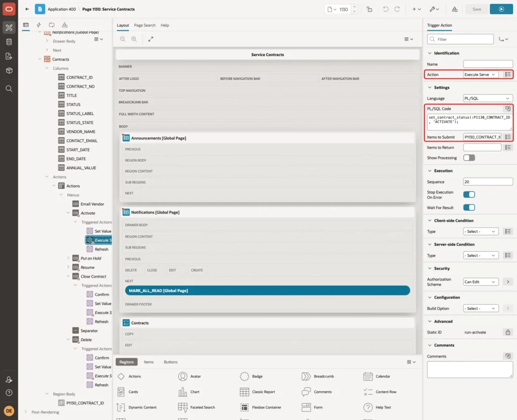Open the Language dropdown
The width and height of the screenshot is (517, 420).
tap(488, 98)
